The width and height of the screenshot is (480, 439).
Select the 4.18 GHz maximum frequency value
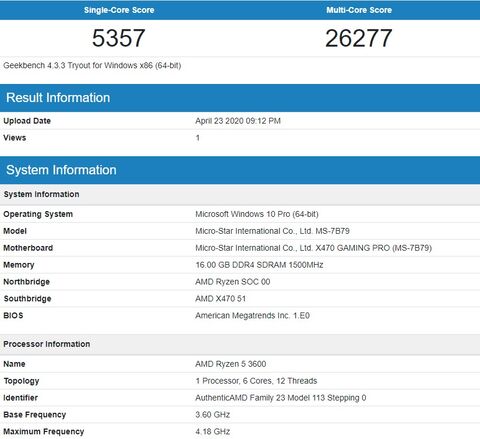click(x=213, y=432)
